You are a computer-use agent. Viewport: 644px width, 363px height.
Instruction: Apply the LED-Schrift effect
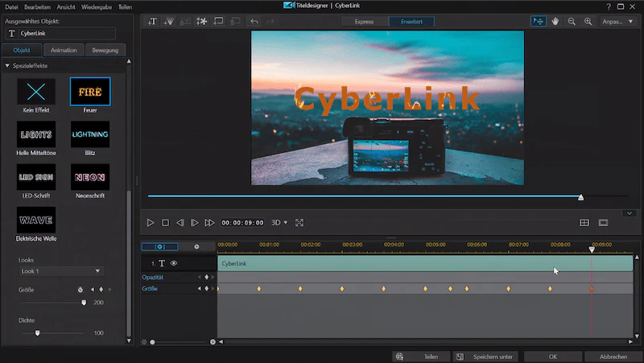36,177
